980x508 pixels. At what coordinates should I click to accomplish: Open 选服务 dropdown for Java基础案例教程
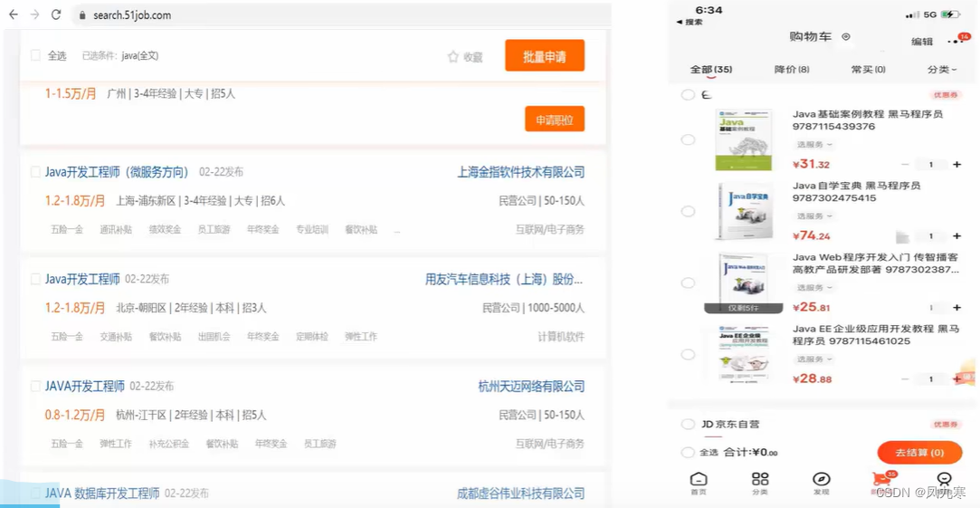coord(813,145)
